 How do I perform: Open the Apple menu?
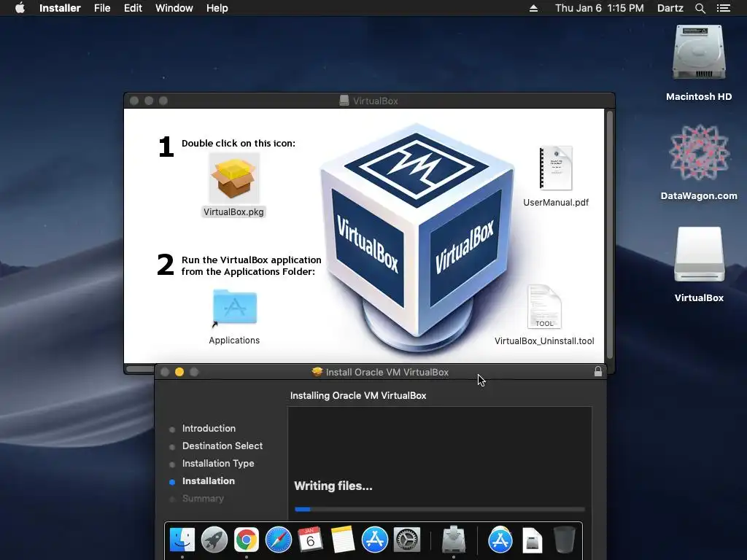tap(20, 8)
